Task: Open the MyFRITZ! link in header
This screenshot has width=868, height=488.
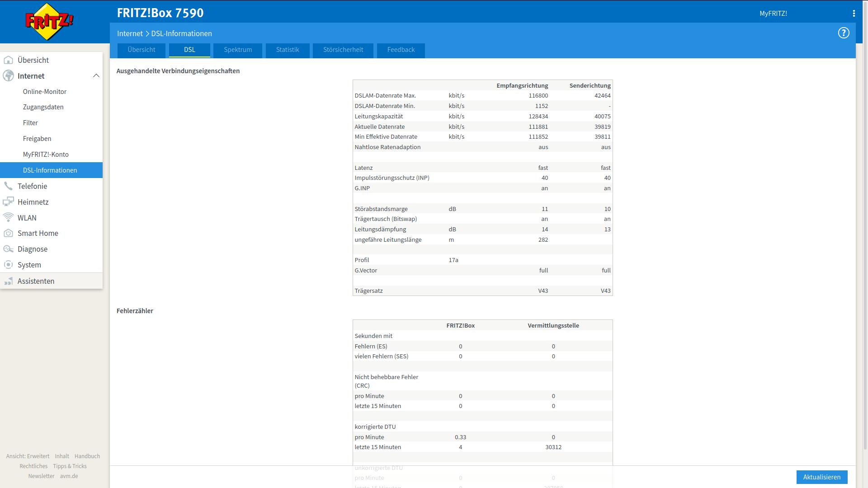Action: point(773,14)
